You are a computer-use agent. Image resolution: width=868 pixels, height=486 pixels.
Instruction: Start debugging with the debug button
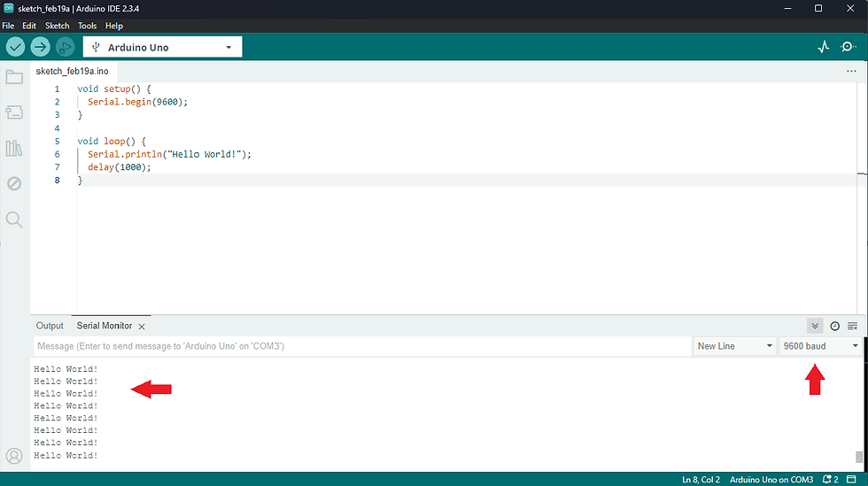[x=65, y=47]
